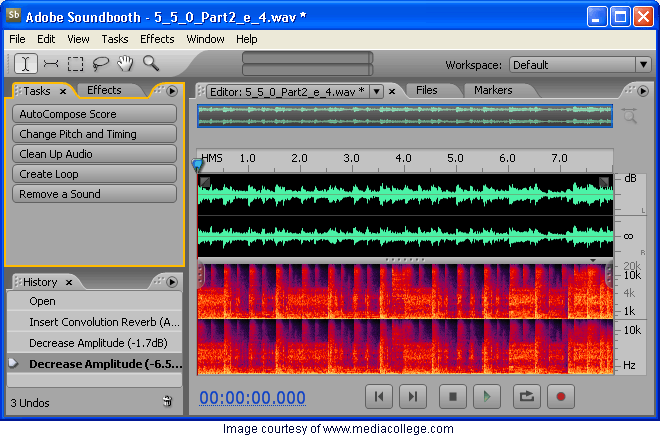The image size is (660, 436).
Task: Open the View menu
Action: (78, 39)
